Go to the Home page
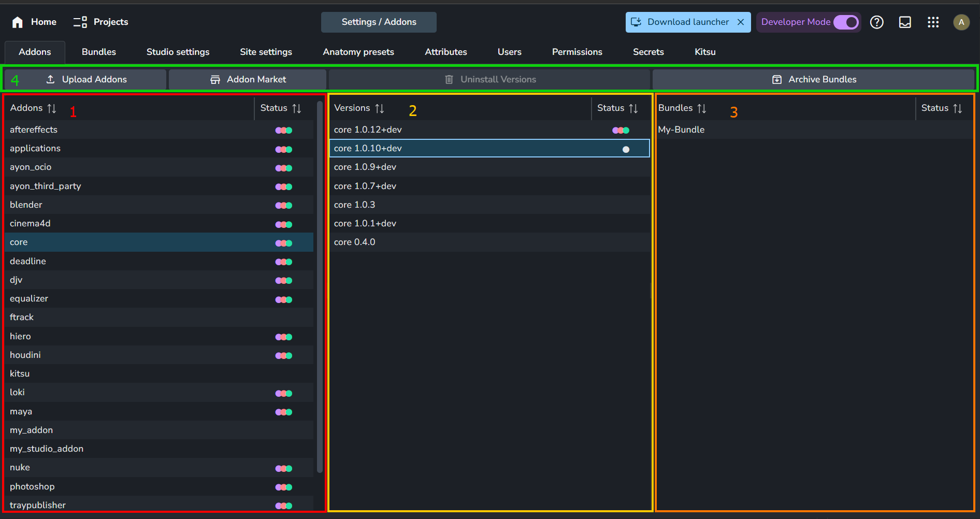 coord(33,22)
